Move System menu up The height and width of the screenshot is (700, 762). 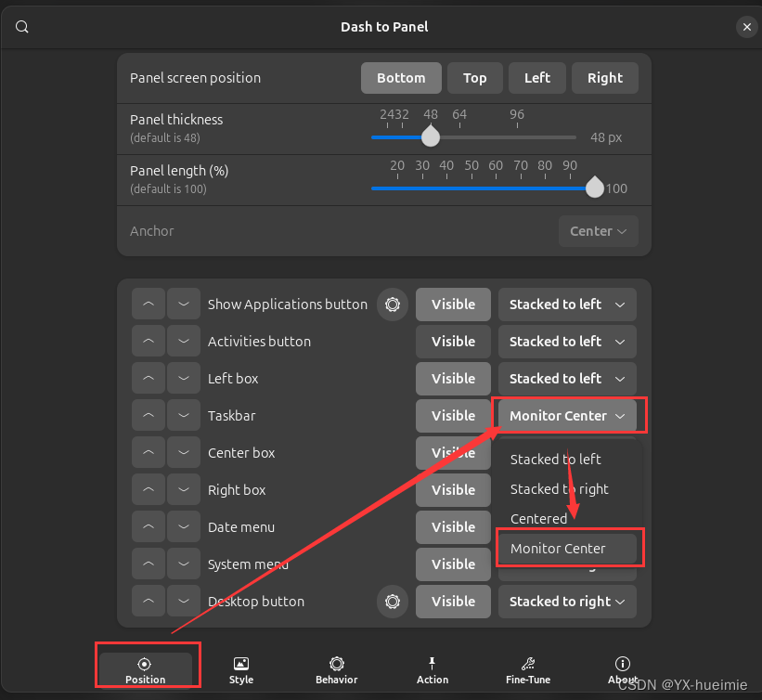pyautogui.click(x=149, y=564)
